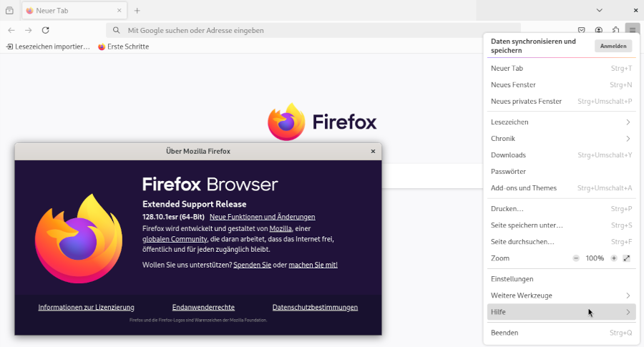Screen dimensions: 644x347
Task: Open a new tab with plus button
Action: 137,11
